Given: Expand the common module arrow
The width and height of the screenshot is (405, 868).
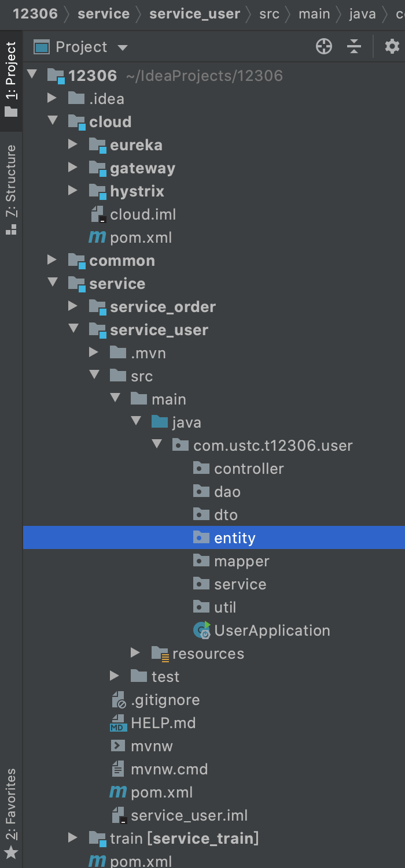Looking at the screenshot, I should 52,261.
